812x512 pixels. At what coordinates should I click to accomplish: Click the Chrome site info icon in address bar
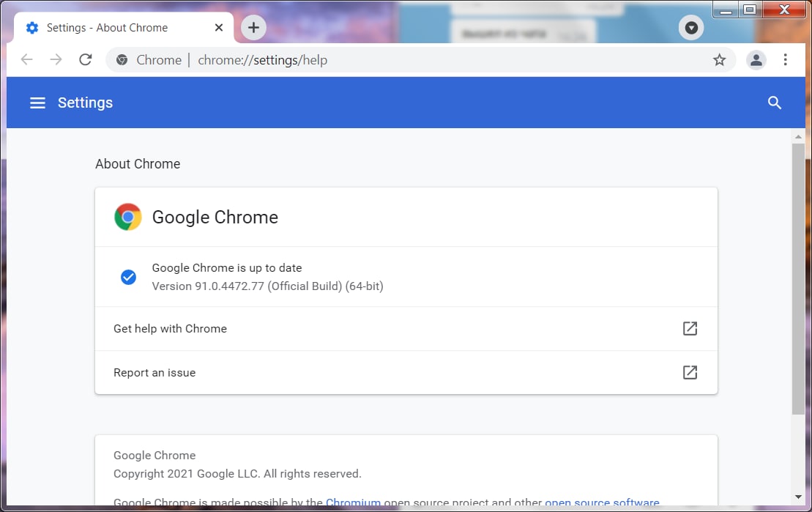click(122, 60)
